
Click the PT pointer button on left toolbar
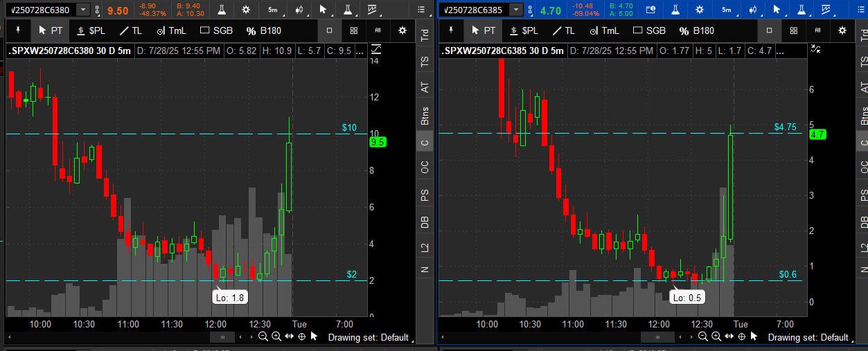[51, 30]
